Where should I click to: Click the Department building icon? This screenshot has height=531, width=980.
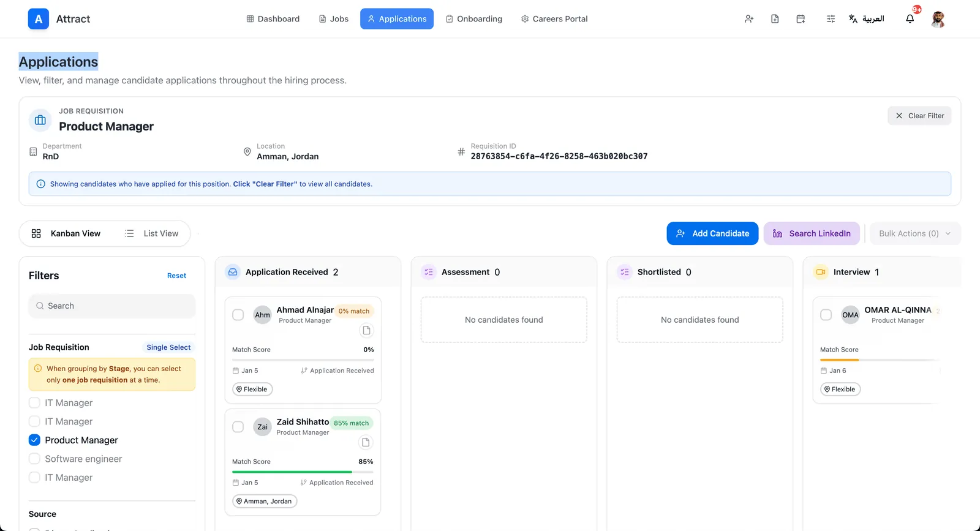(33, 151)
